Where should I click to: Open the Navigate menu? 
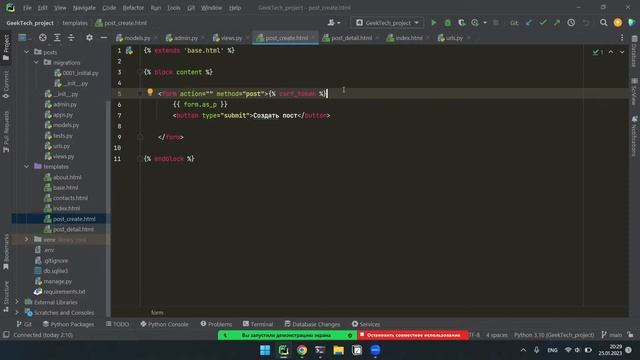84,8
